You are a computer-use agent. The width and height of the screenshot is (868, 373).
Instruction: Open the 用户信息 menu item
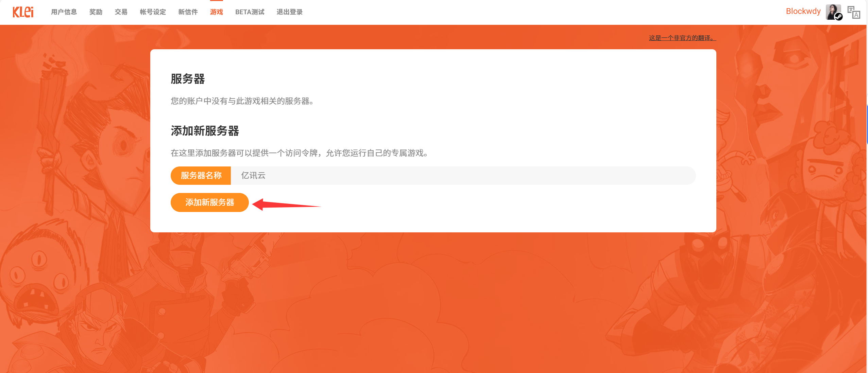pyautogui.click(x=64, y=12)
